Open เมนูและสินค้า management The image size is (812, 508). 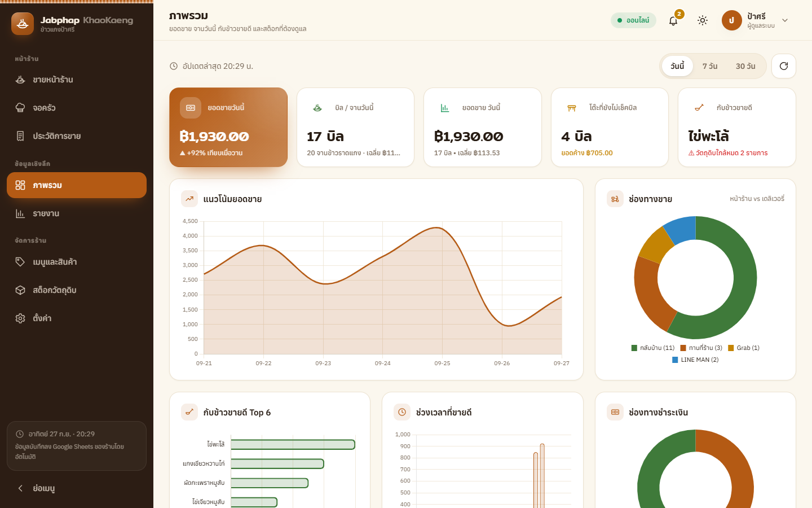coord(77,262)
